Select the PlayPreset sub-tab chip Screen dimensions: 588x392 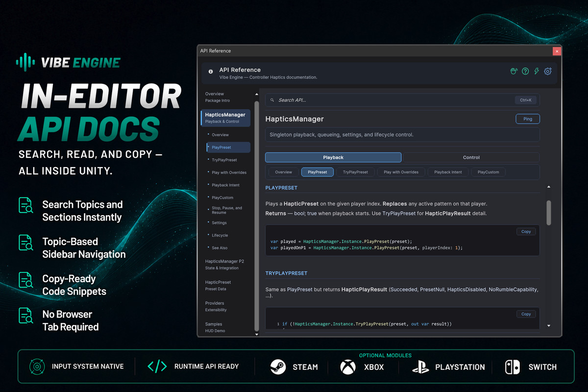pos(318,172)
